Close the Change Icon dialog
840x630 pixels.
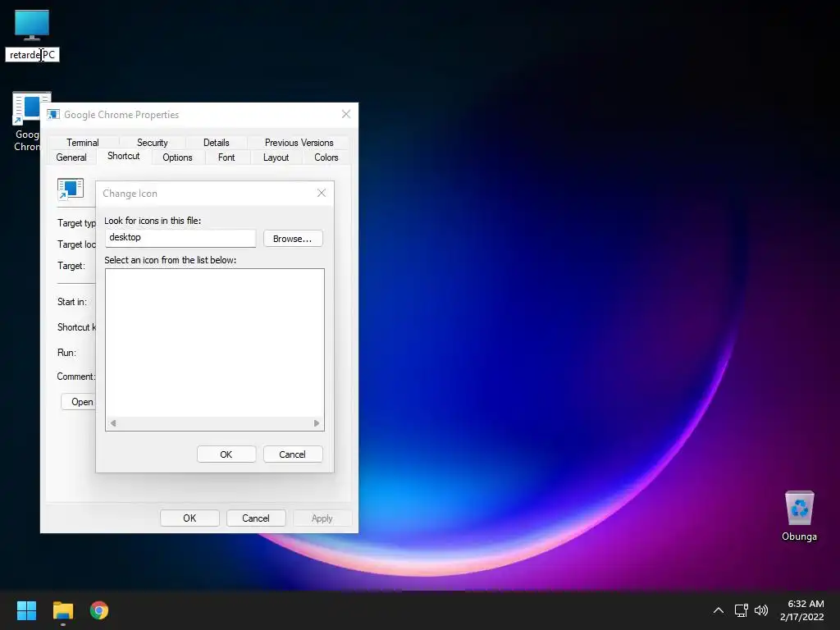click(322, 193)
